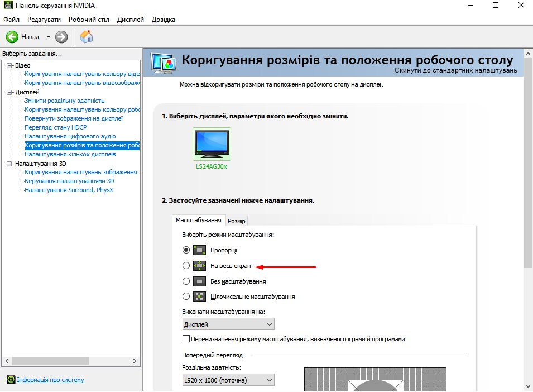
Task: Select the На весь екран radio button
Action: (x=186, y=266)
